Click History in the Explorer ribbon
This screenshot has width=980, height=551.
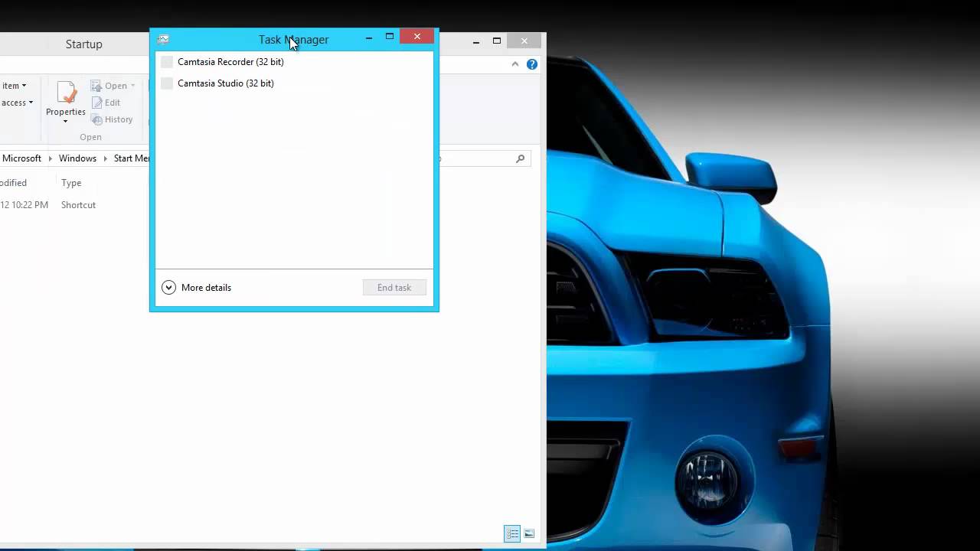pyautogui.click(x=112, y=119)
